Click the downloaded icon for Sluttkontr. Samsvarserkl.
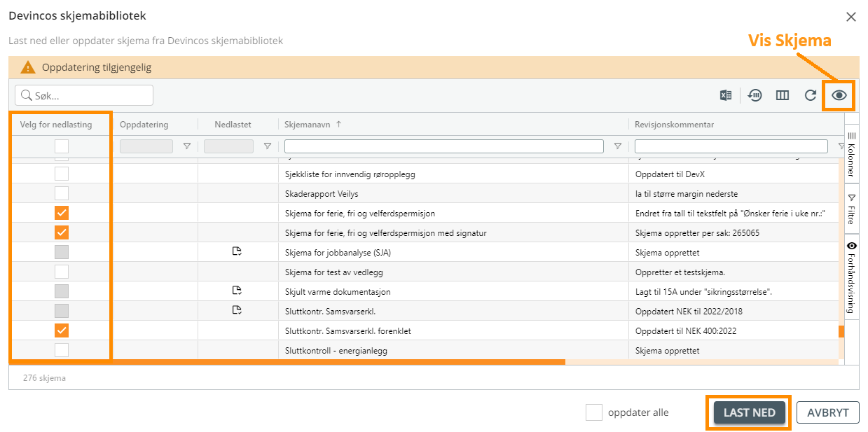This screenshot has height=432, width=868. pos(237,310)
